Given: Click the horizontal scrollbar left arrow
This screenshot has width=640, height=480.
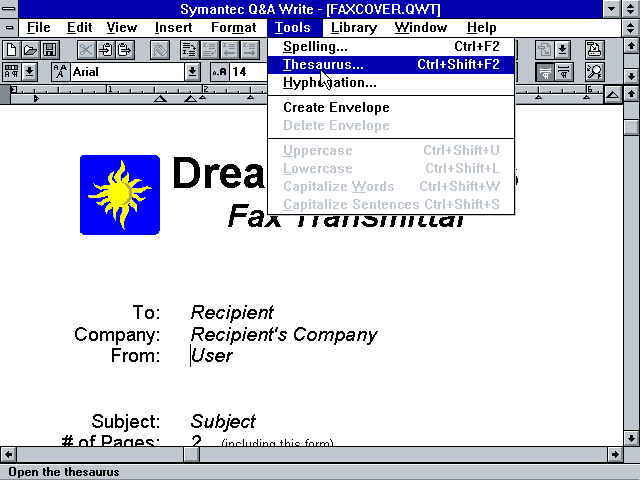Looking at the screenshot, I should coord(8,454).
